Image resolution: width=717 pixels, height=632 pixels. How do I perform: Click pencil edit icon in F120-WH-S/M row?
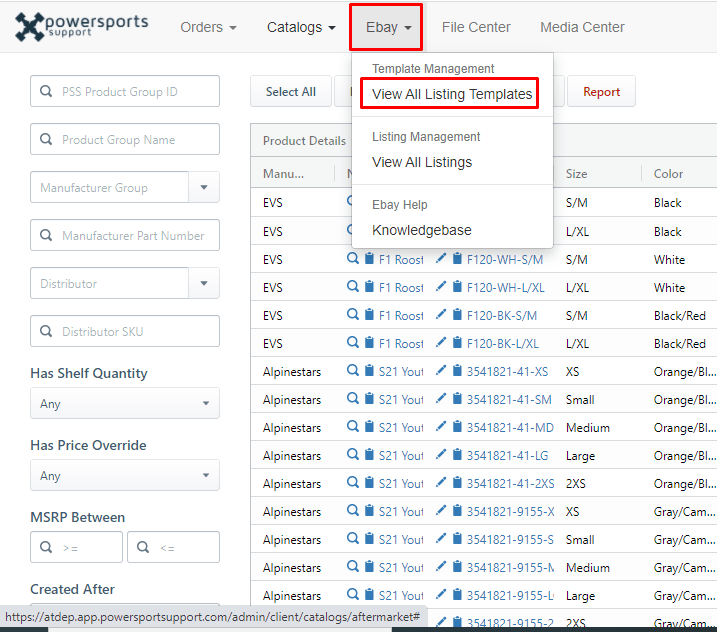441,258
